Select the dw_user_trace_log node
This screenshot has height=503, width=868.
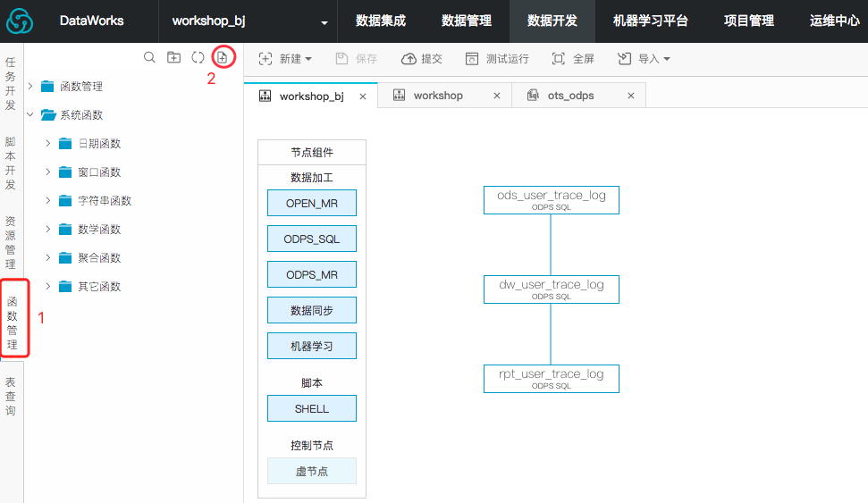552,289
